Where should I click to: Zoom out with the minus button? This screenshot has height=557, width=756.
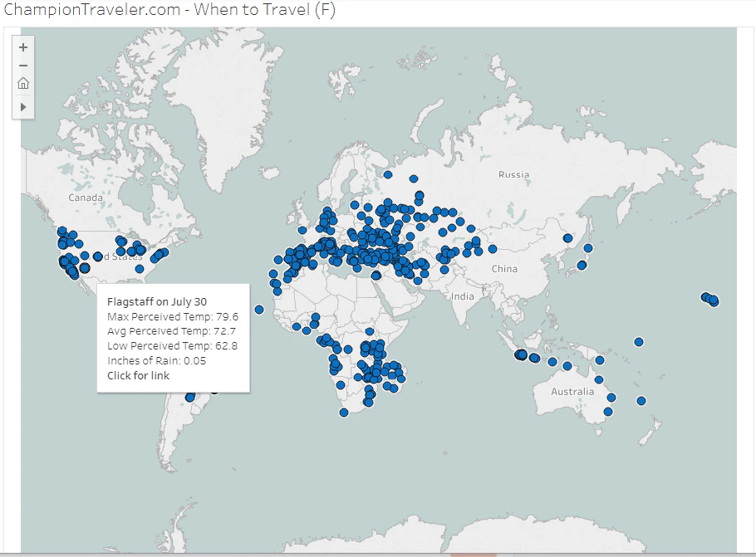point(23,66)
